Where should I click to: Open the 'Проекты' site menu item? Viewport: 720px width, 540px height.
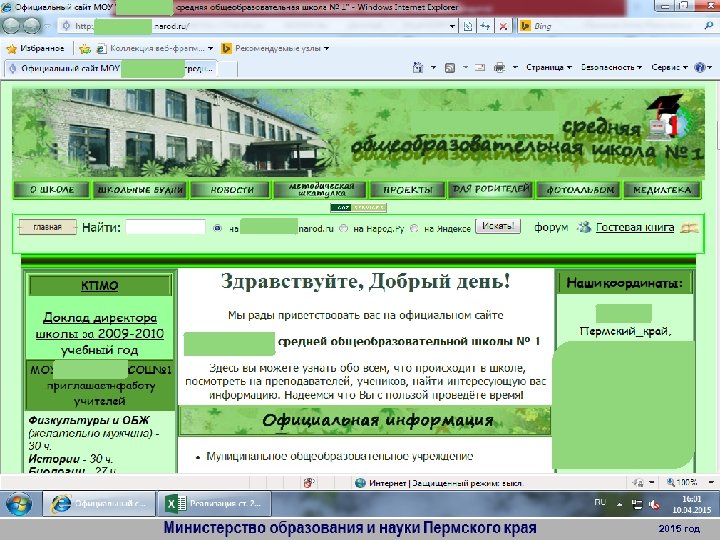pyautogui.click(x=408, y=190)
